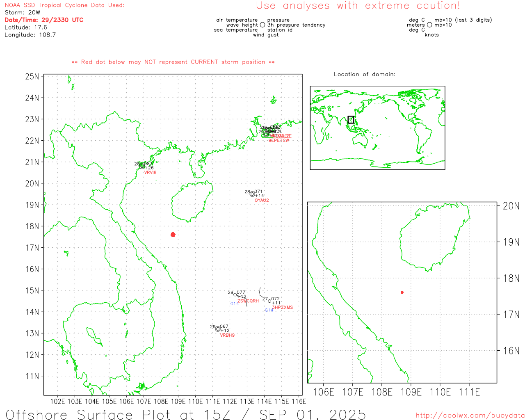Viewport: 525px width, 420px height.
Task: Click the world overview map thumbnail
Action: click(x=377, y=128)
